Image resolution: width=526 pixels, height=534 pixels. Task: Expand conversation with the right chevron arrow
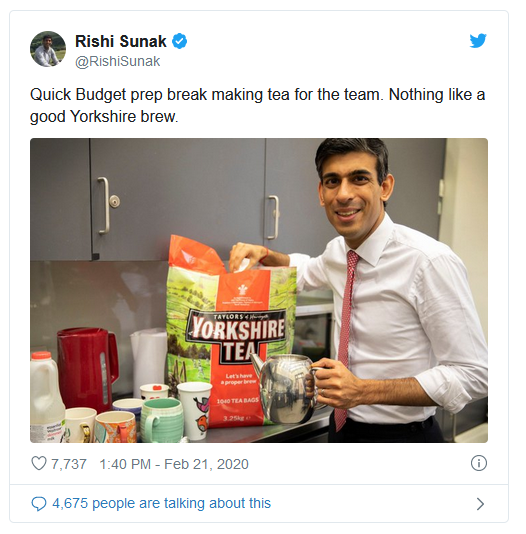point(480,504)
